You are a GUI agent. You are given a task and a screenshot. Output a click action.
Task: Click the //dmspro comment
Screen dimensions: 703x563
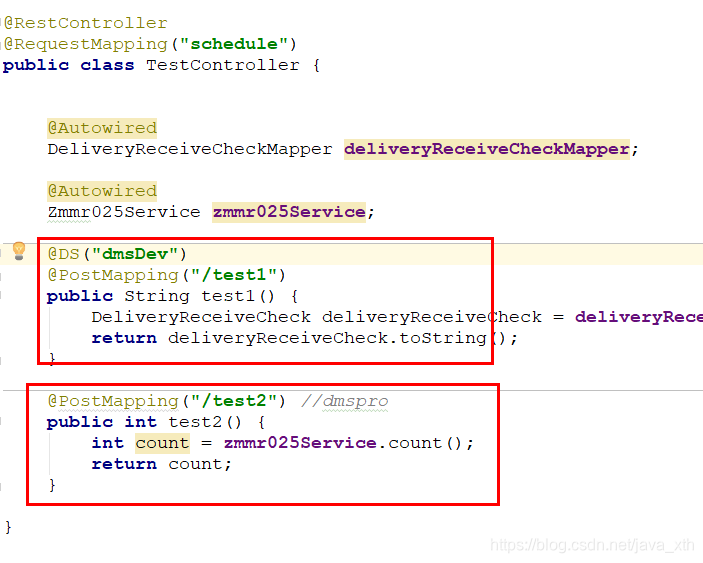pyautogui.click(x=344, y=401)
